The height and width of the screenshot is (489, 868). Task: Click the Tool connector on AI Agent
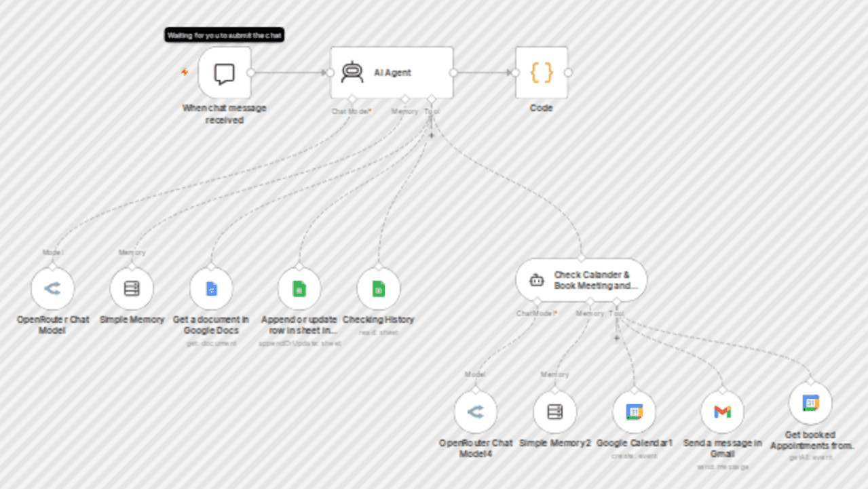(432, 99)
